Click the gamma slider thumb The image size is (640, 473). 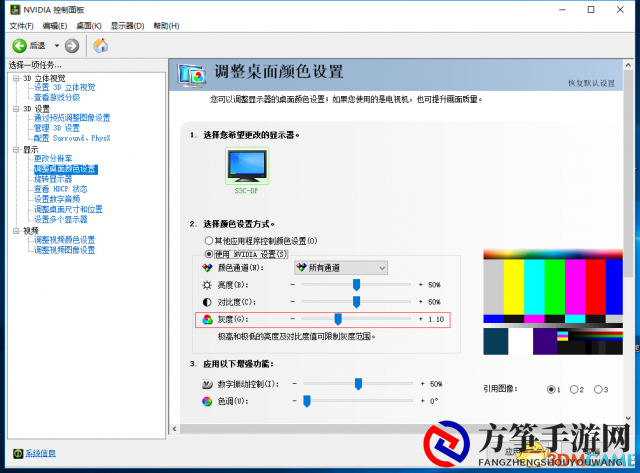coord(338,319)
